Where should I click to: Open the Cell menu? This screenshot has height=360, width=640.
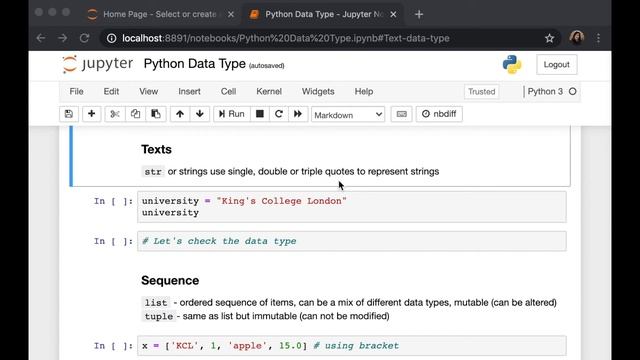pyautogui.click(x=229, y=91)
